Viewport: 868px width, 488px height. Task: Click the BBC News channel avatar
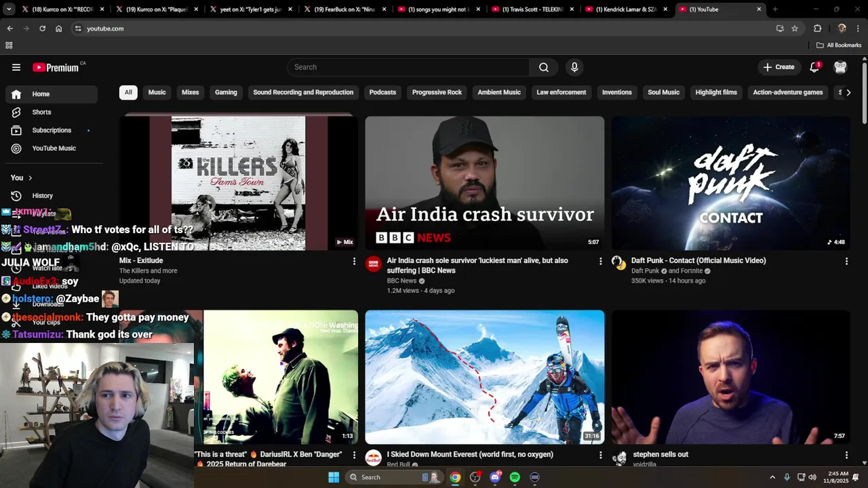[374, 264]
